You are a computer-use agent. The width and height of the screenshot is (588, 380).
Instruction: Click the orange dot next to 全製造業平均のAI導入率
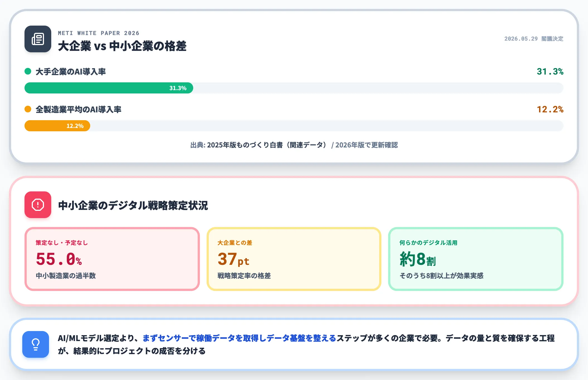28,109
